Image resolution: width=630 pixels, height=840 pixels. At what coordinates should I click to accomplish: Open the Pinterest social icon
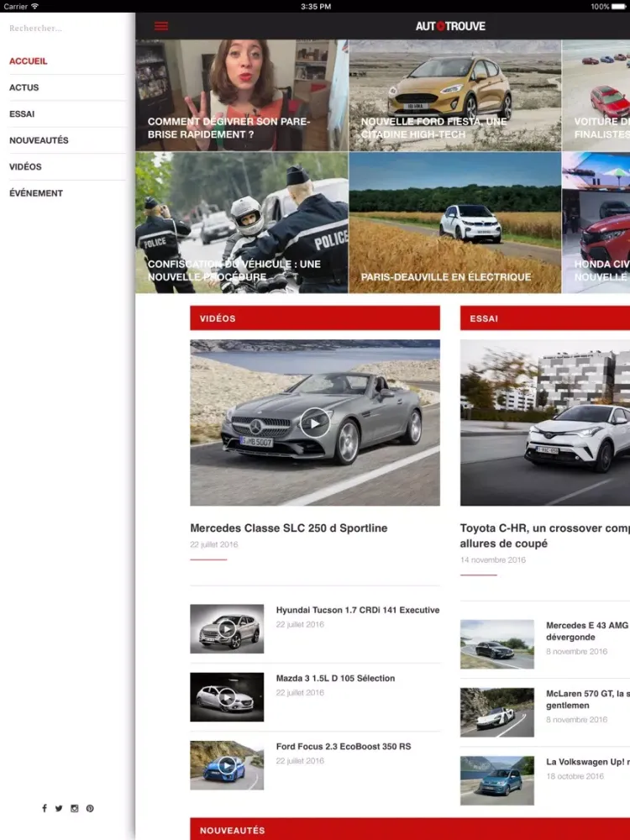tap(90, 808)
